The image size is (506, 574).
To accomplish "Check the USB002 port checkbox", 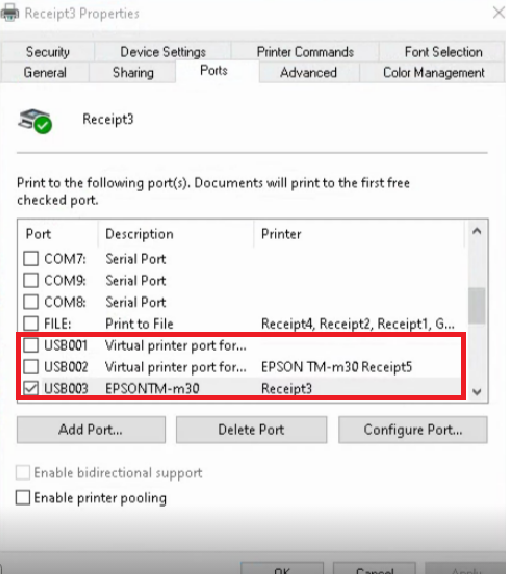I will (x=31, y=366).
